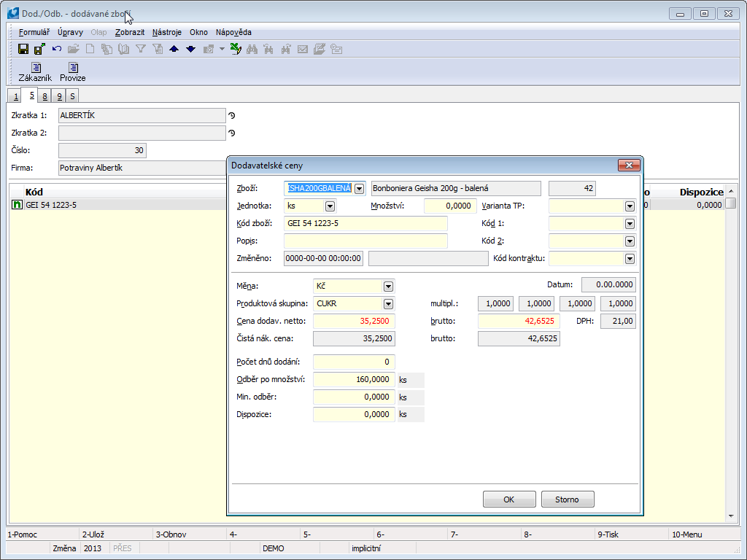Open the Nástroje menu
This screenshot has width=747, height=560.
coord(167,32)
